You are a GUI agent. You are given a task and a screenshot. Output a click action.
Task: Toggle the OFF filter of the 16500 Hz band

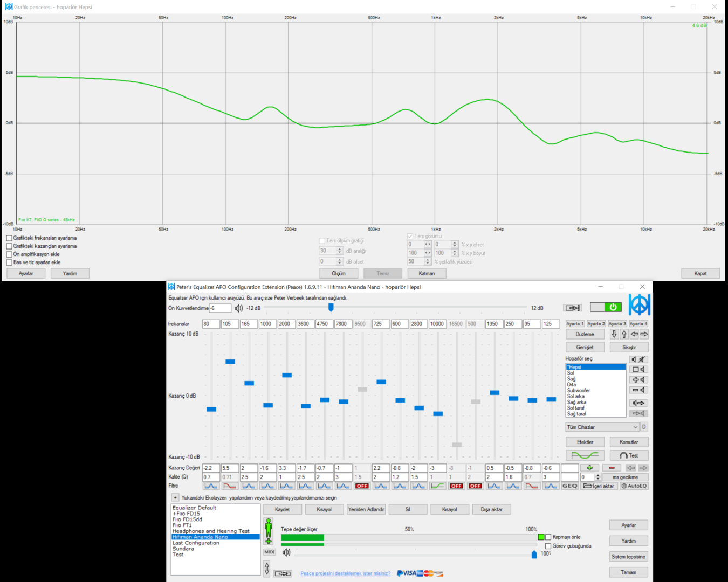pos(456,486)
